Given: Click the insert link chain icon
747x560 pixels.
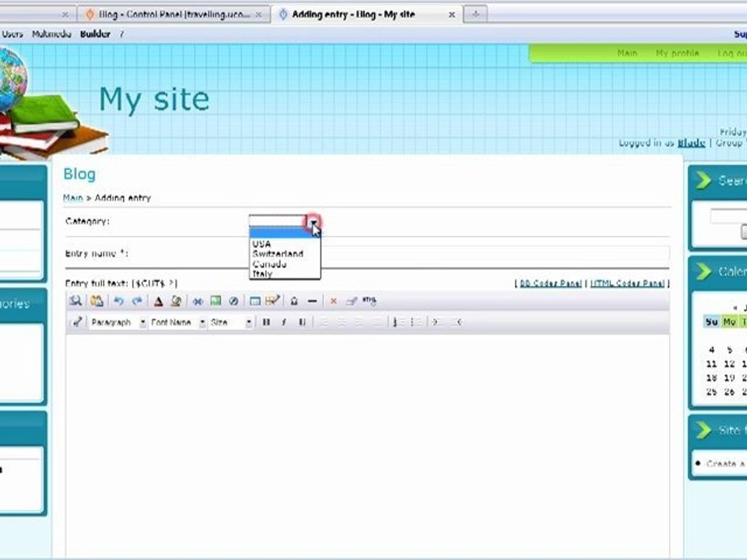Looking at the screenshot, I should point(198,301).
